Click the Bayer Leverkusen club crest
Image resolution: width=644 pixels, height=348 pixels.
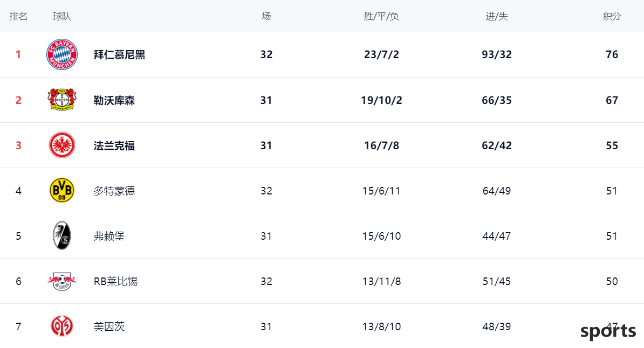62,100
